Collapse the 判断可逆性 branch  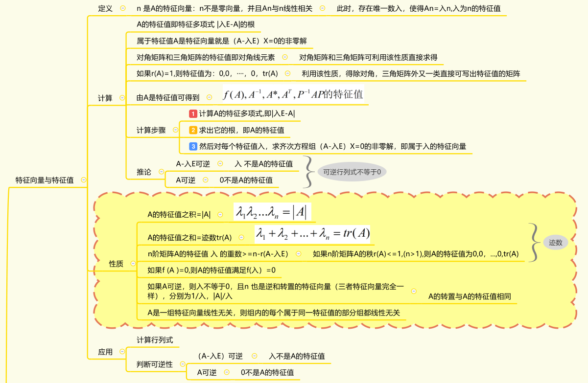click(183, 364)
